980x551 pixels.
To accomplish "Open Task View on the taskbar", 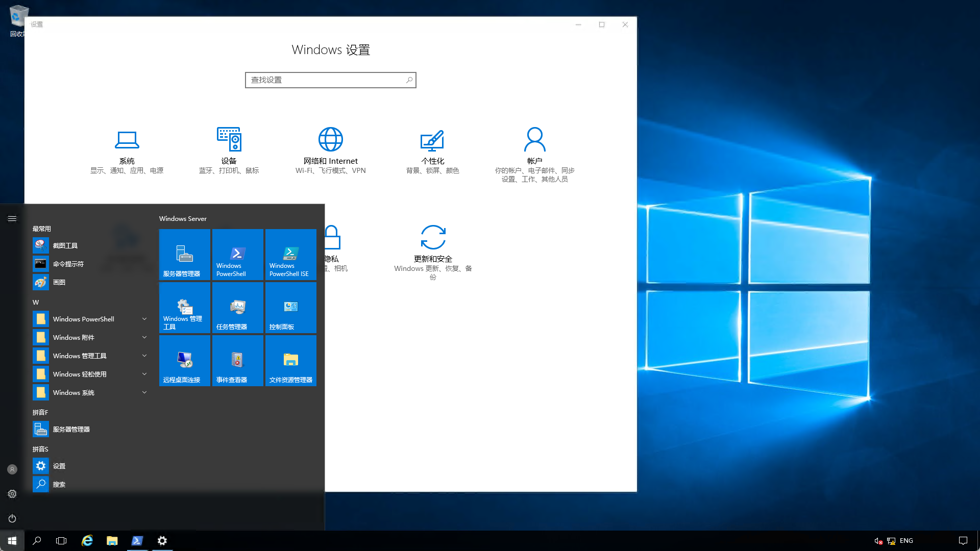I will (x=61, y=541).
